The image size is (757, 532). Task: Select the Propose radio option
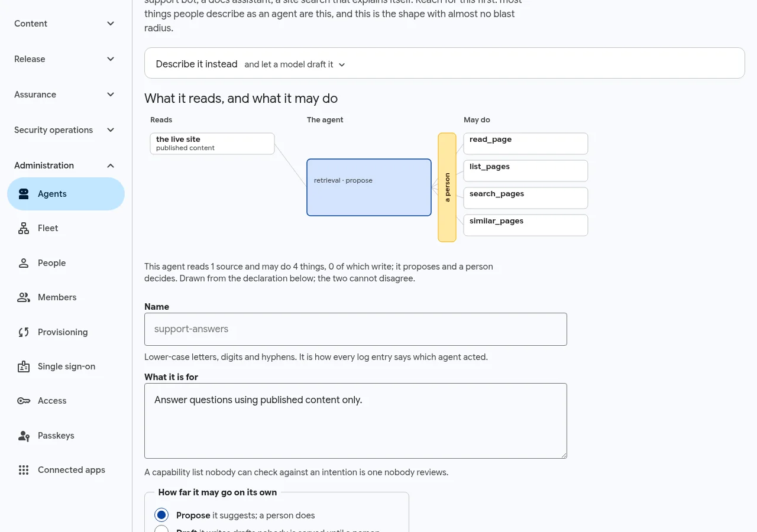pyautogui.click(x=161, y=515)
